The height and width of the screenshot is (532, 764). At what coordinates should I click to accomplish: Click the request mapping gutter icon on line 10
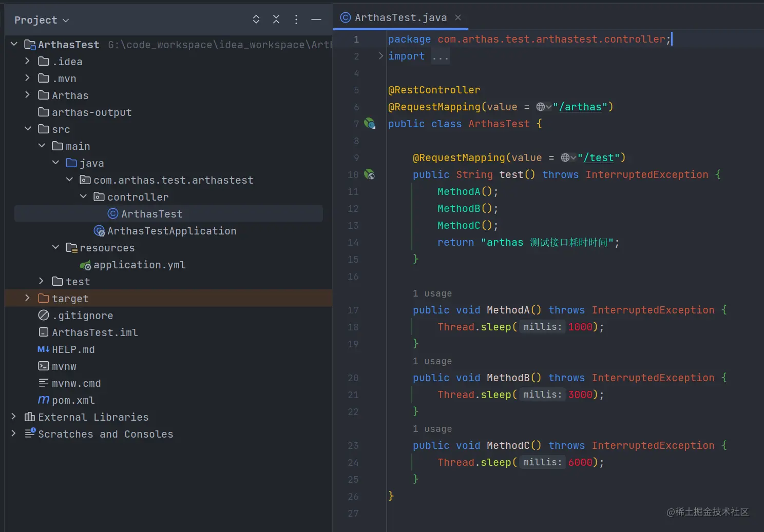point(370,174)
